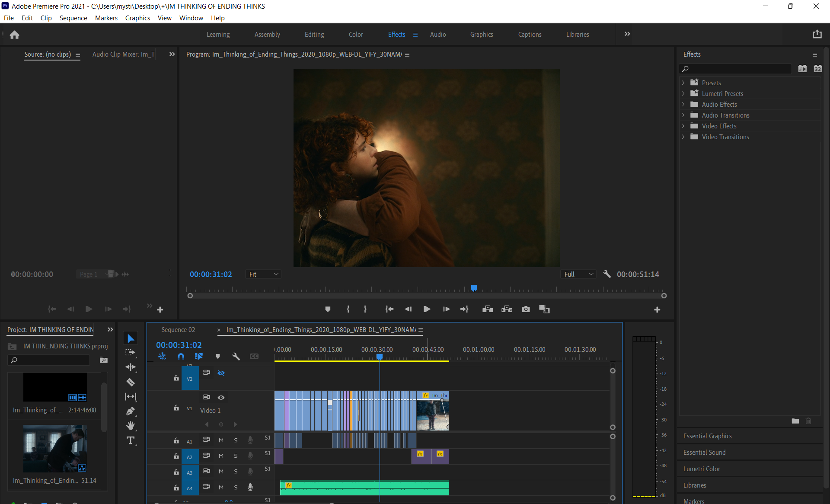This screenshot has height=504, width=830.
Task: Toggle lock on V2 track
Action: (x=176, y=378)
